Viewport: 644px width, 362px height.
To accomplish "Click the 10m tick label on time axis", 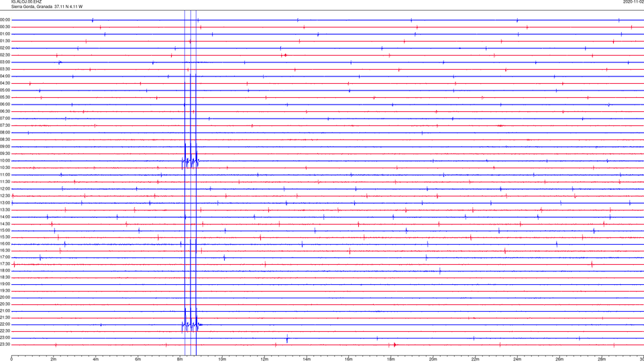I will point(222,359).
